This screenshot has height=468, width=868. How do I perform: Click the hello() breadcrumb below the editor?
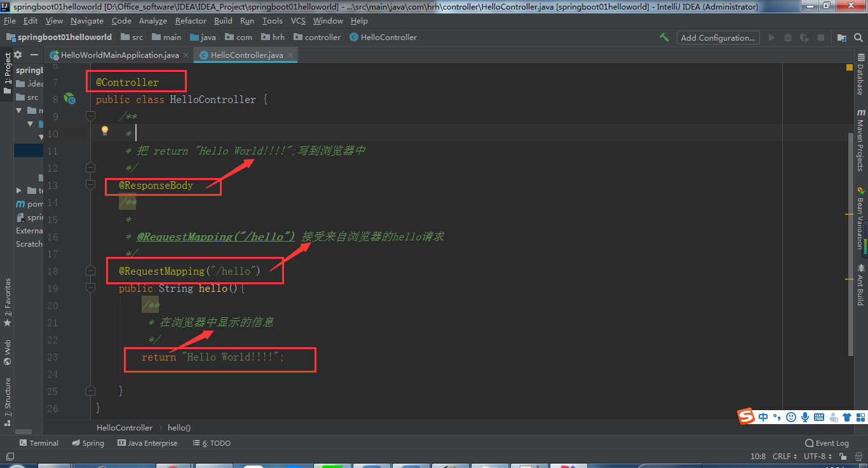click(179, 428)
